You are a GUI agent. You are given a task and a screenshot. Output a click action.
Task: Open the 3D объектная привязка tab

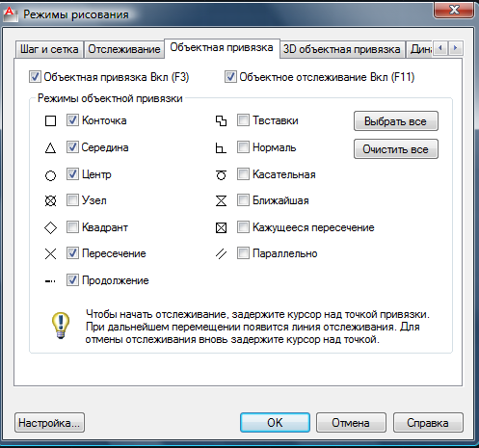pos(342,49)
